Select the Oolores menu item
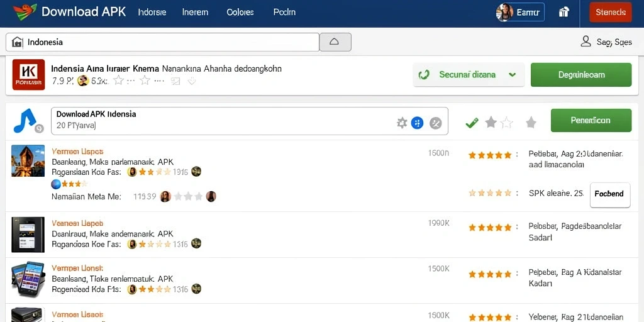The width and height of the screenshot is (644, 322). [240, 13]
